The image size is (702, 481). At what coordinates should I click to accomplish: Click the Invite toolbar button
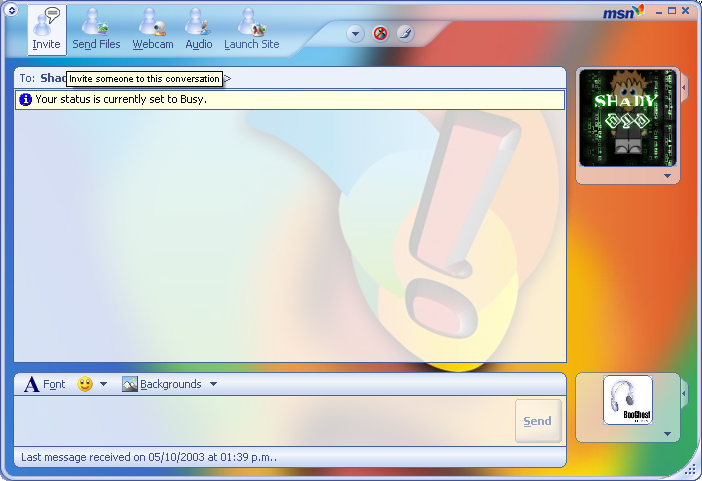46,29
